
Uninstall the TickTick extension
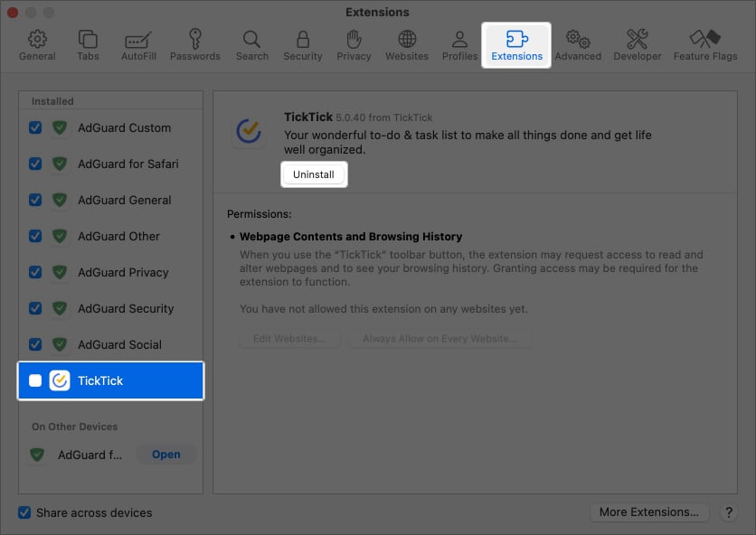pos(314,174)
